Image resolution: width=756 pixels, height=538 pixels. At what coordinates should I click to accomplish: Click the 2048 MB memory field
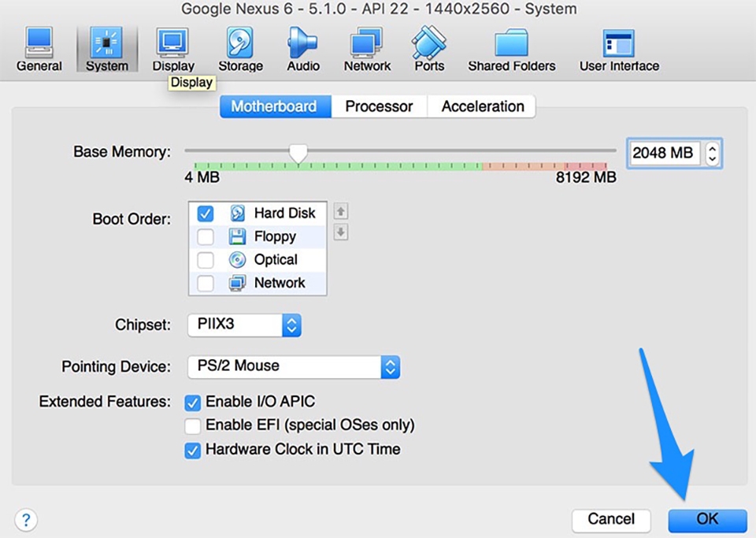coord(665,154)
